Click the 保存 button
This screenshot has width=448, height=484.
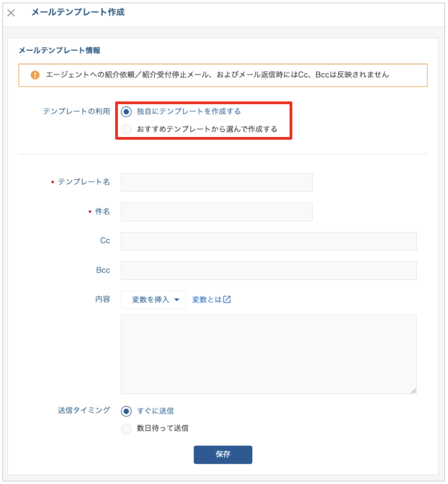click(x=223, y=454)
